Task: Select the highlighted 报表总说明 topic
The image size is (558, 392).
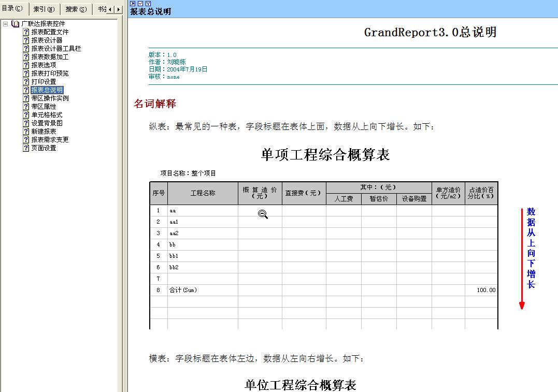Action: [x=47, y=90]
